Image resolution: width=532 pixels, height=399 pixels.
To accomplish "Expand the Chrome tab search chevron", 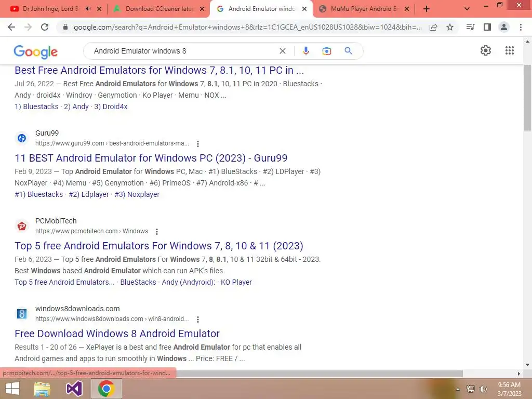I will click(467, 9).
